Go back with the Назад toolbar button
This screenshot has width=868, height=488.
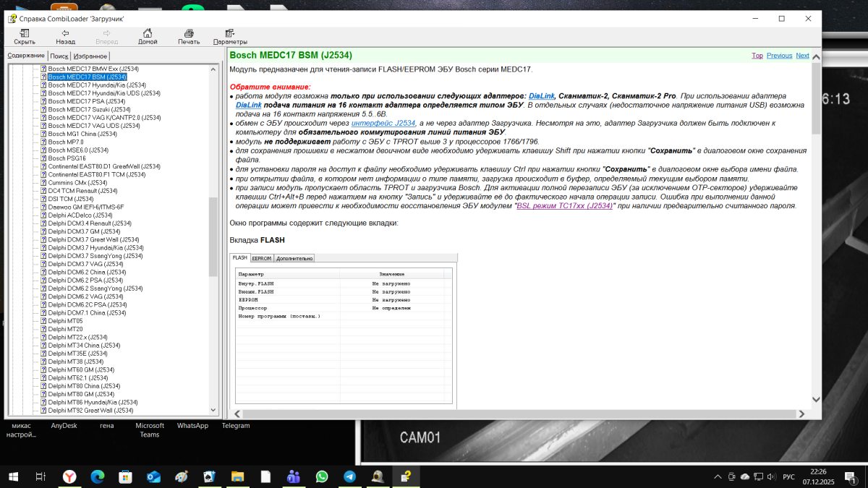[65, 37]
